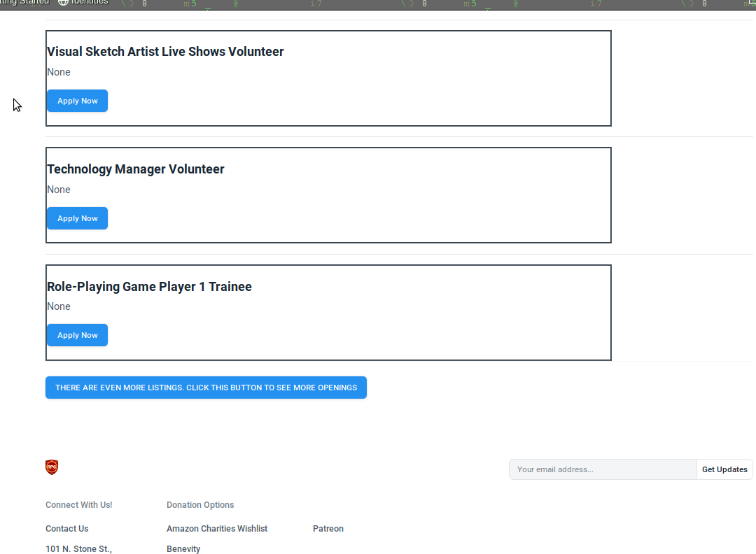Image resolution: width=756 pixels, height=554 pixels.
Task: Open the Identities bookmark label
Action: tap(90, 2)
